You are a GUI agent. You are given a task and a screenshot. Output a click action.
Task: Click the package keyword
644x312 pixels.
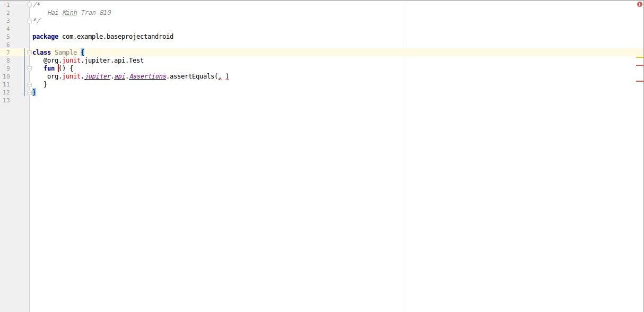point(45,37)
